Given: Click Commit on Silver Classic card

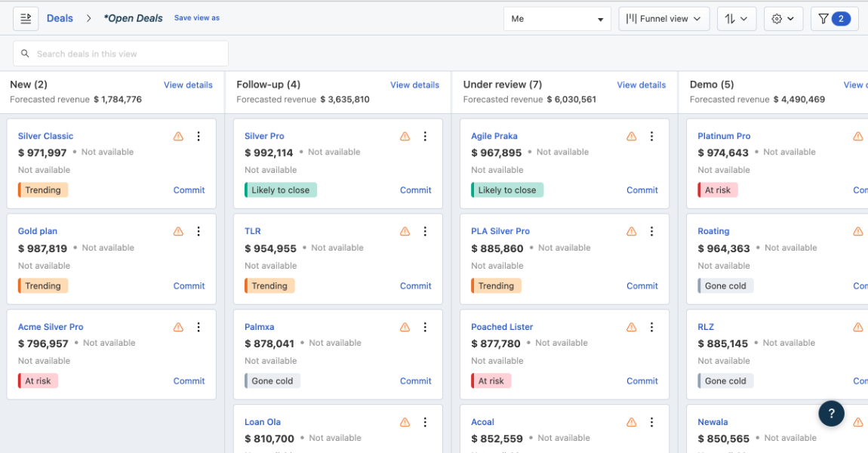Looking at the screenshot, I should [x=189, y=190].
